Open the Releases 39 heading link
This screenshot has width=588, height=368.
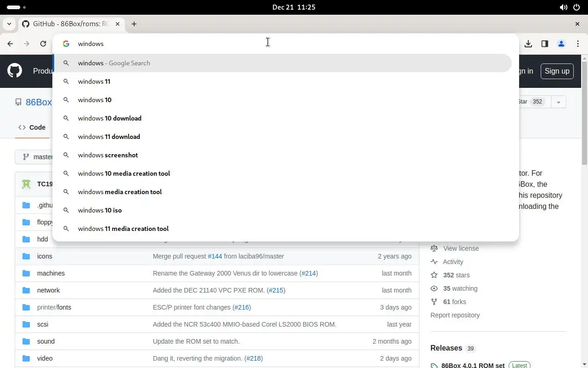pyautogui.click(x=452, y=348)
